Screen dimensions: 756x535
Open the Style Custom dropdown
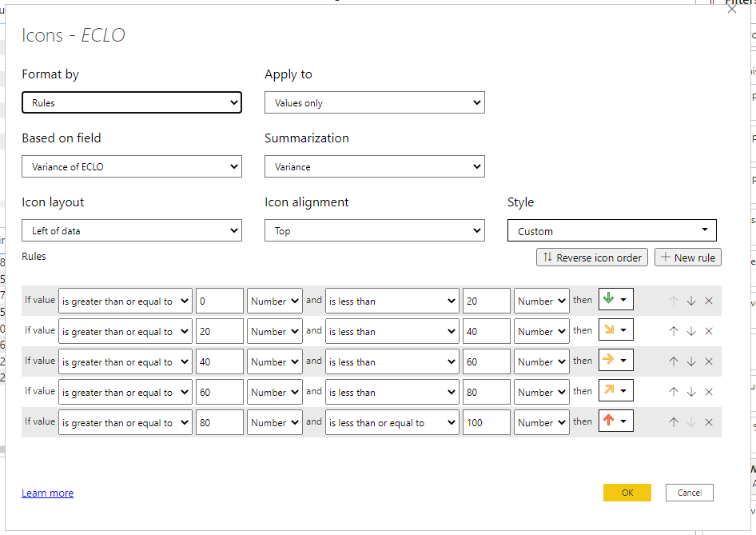612,230
